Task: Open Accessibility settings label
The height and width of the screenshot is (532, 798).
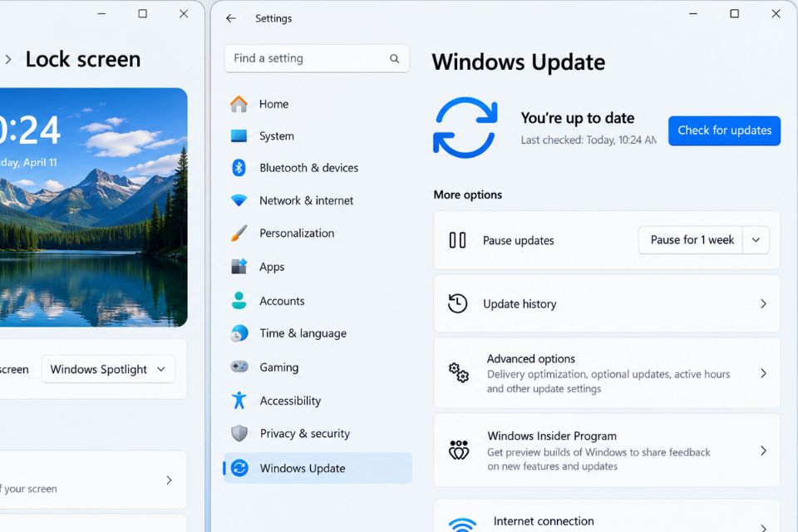Action: click(290, 401)
